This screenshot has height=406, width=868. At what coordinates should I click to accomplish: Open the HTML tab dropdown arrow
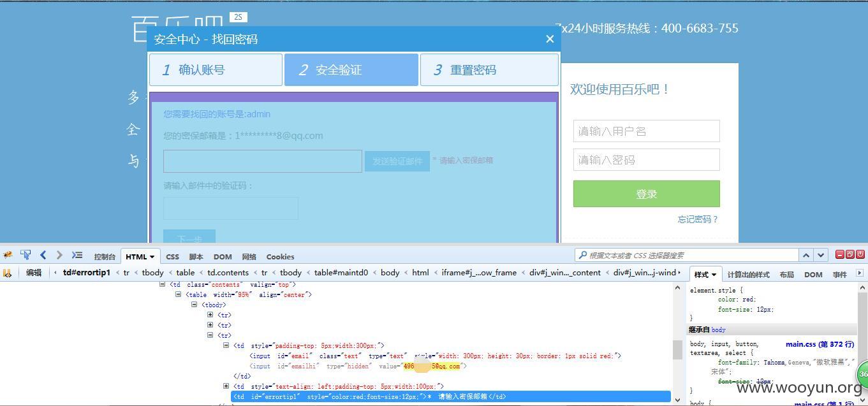(x=152, y=257)
